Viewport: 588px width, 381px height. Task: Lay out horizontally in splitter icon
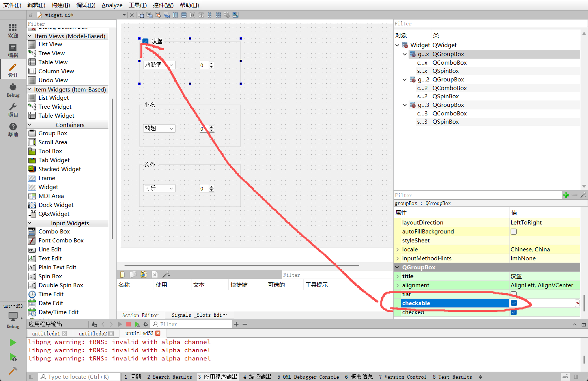click(193, 15)
